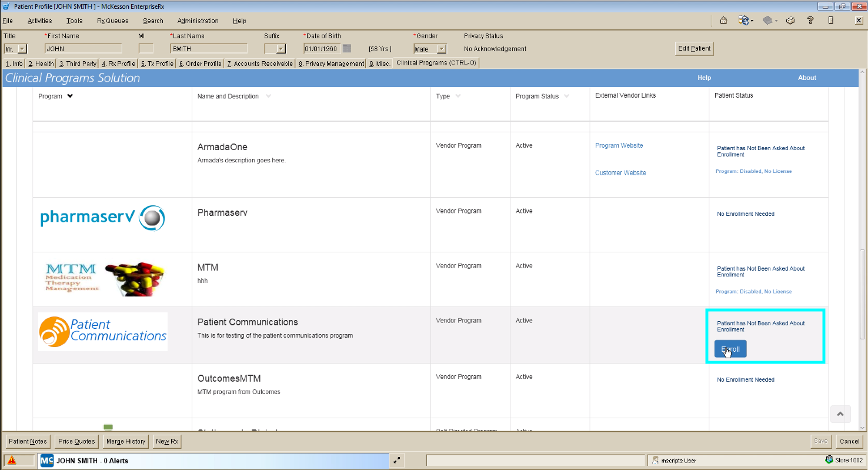Switch to the 7. Accounts Receivable tab
Viewport: 868px width, 470px height.
pyautogui.click(x=260, y=64)
